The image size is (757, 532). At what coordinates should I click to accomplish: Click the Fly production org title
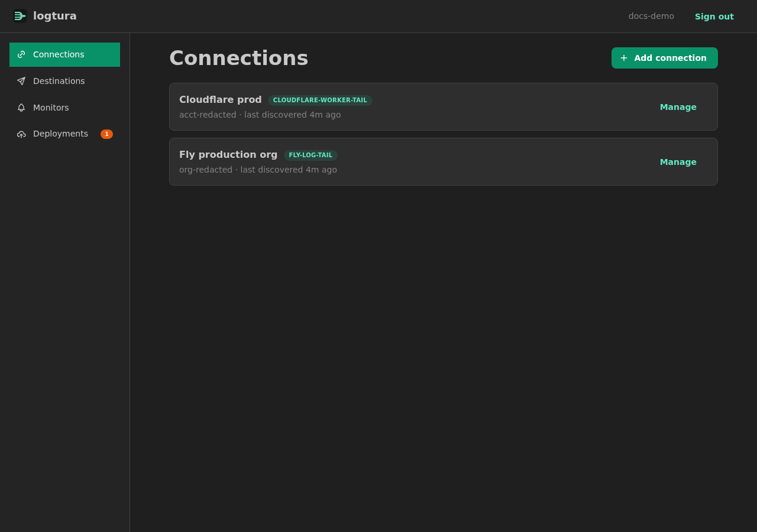point(228,155)
